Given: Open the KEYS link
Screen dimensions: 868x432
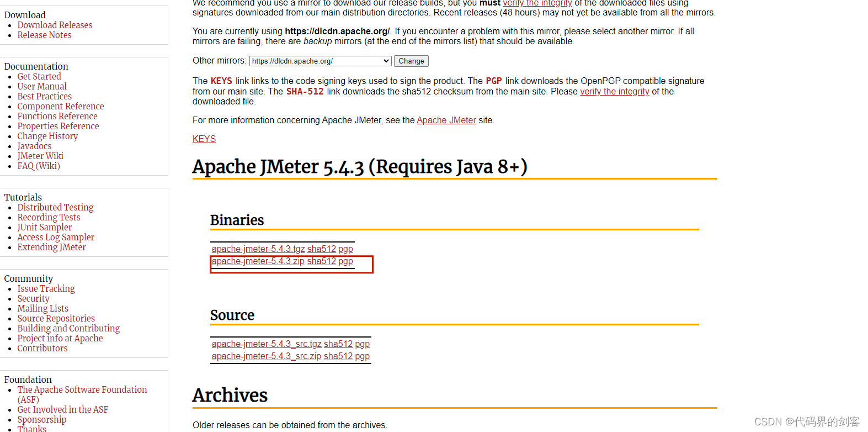Looking at the screenshot, I should point(204,139).
